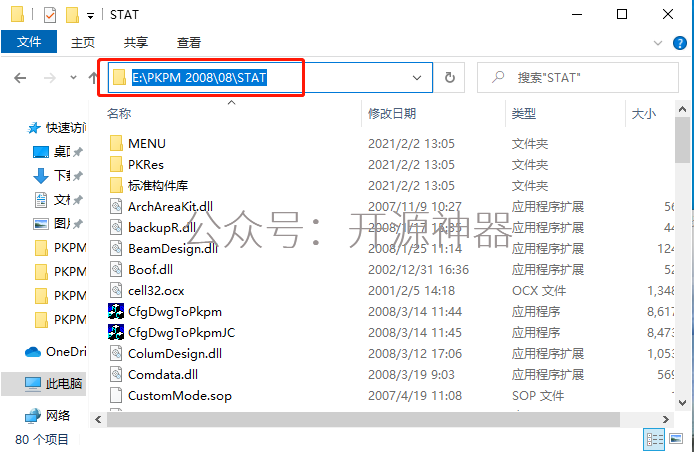
Task: Click the vertical scrollbar down arrow
Action: coord(682,403)
